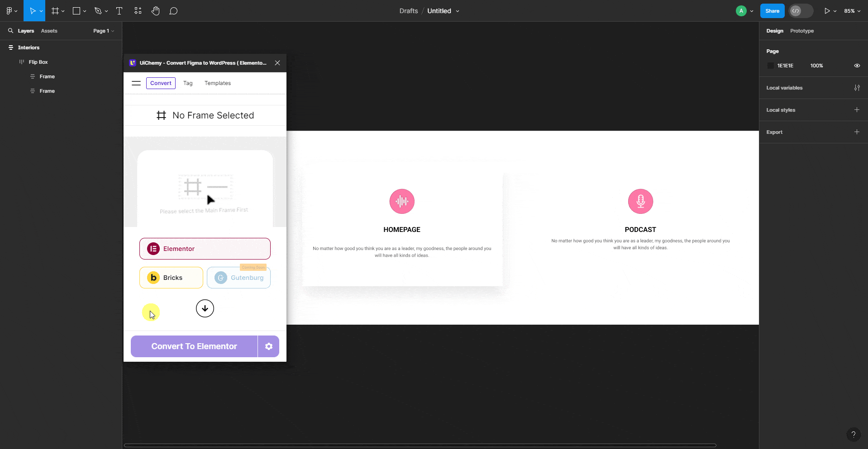Open the Rectangle tool dropdown arrow
This screenshot has width=868, height=449.
click(84, 10)
